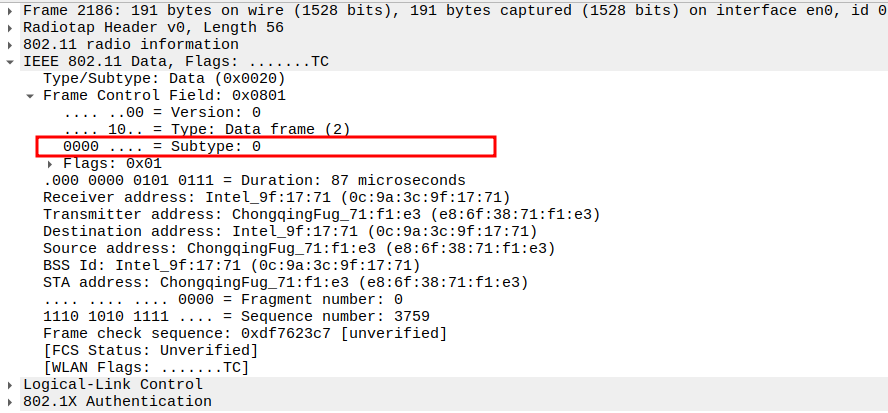Click the FCS Status: Unverified row
The image size is (888, 413).
(x=150, y=350)
